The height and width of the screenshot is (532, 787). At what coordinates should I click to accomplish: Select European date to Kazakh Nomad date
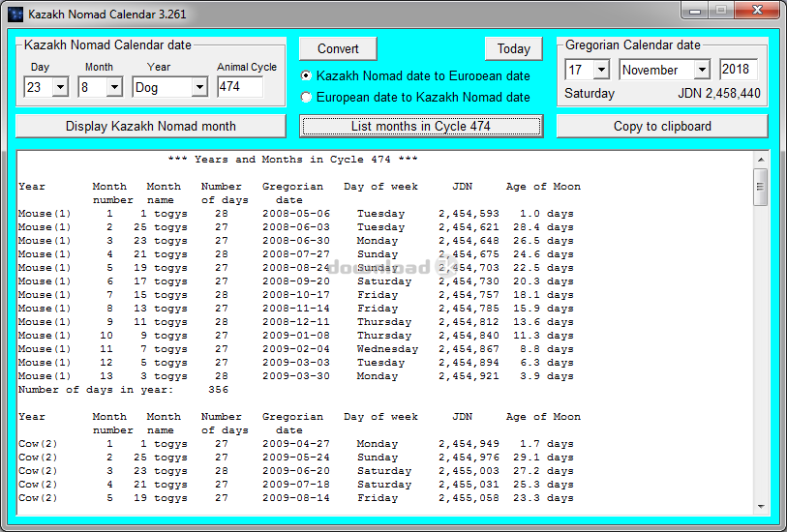coord(415,97)
